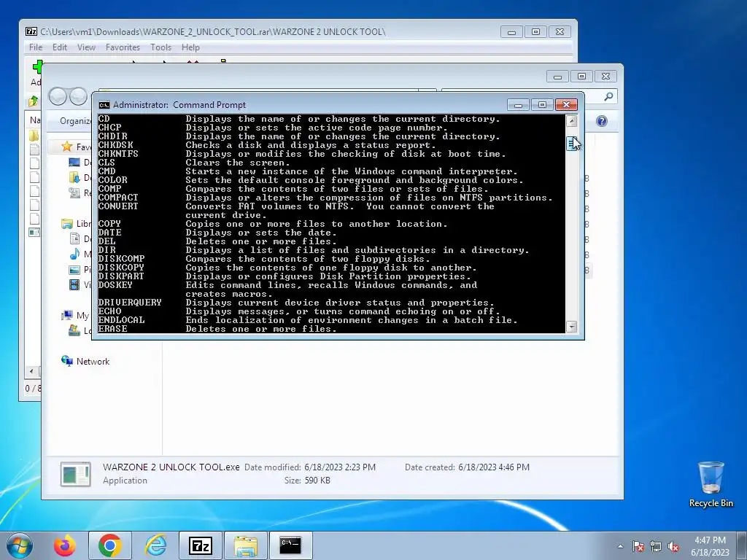Click the Pictures library icon

[74, 270]
